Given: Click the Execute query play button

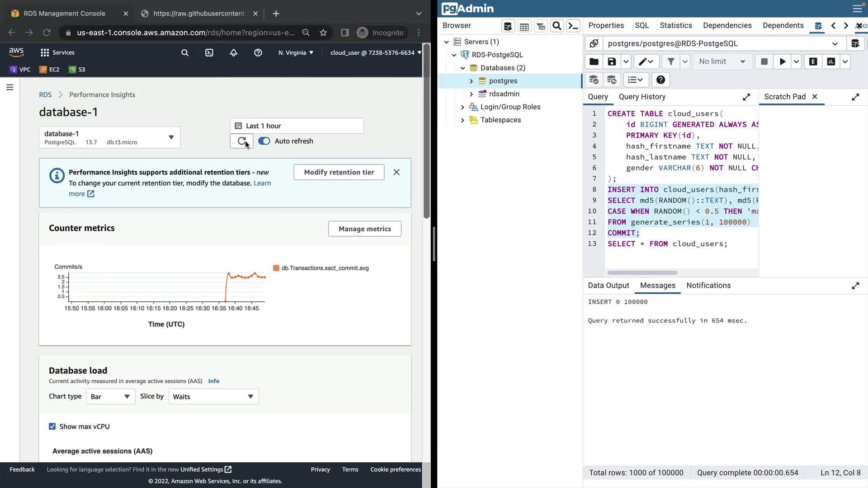Looking at the screenshot, I should 782,62.
